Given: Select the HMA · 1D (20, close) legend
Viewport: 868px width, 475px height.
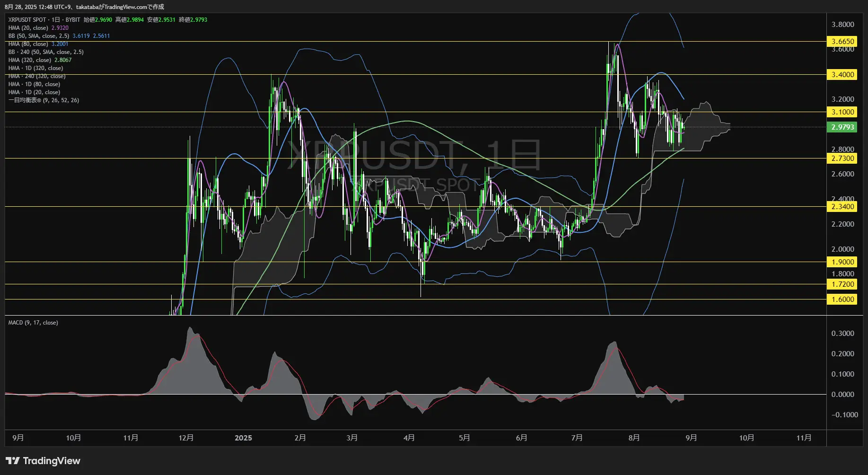Looking at the screenshot, I should 34,92.
